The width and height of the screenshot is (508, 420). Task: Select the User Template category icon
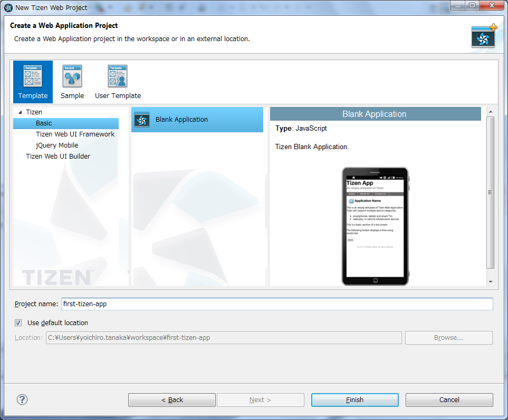point(118,82)
